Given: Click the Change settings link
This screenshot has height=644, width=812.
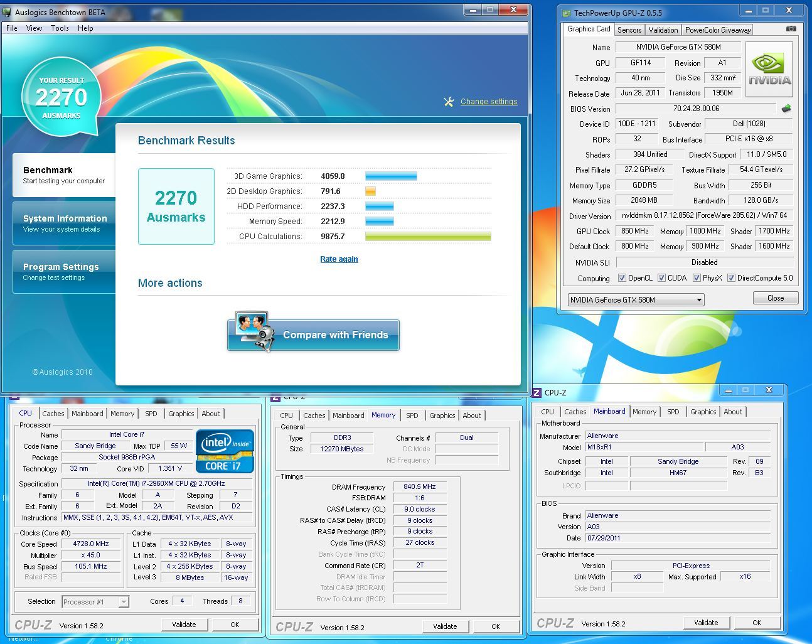Looking at the screenshot, I should 489,102.
